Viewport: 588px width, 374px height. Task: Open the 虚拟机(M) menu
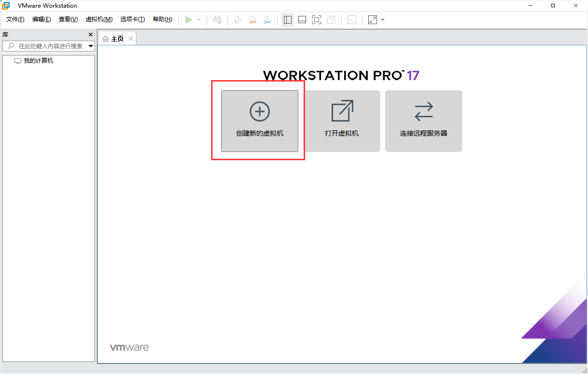(99, 19)
